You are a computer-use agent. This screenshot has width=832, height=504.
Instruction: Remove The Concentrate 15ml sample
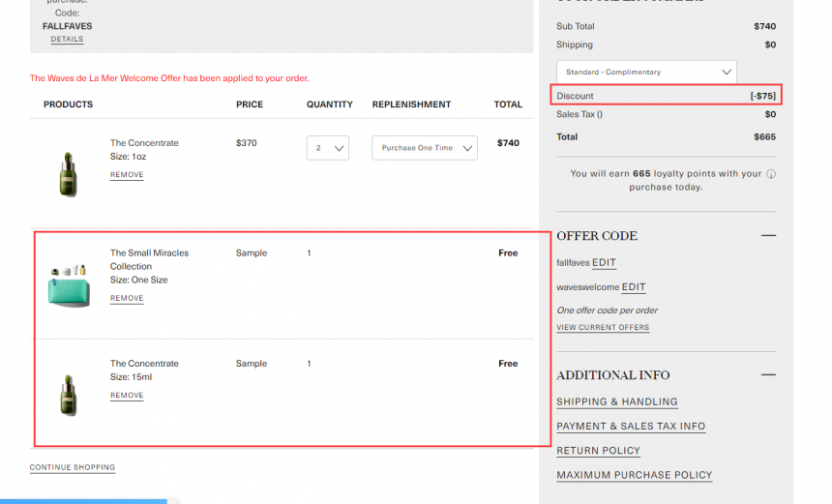pos(127,396)
